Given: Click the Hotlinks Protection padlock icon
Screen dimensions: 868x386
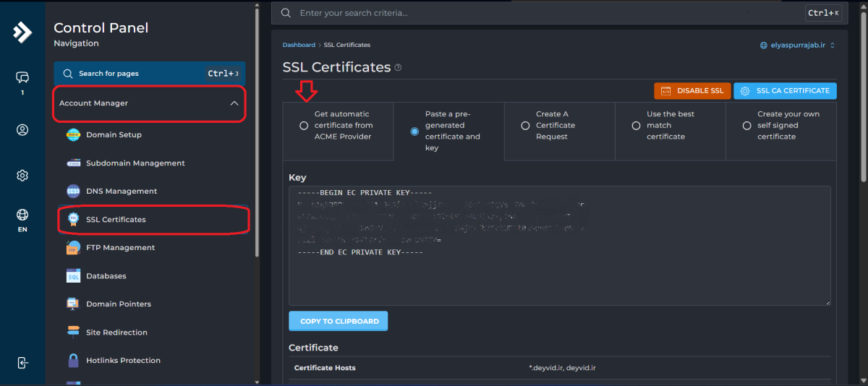Looking at the screenshot, I should [73, 360].
